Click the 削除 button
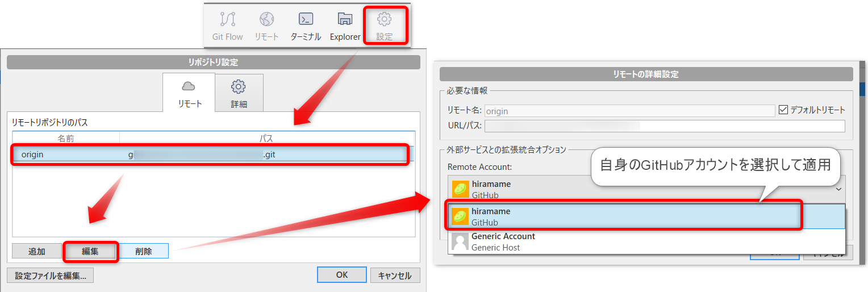Viewport: 868px width, 292px height. coord(144,251)
